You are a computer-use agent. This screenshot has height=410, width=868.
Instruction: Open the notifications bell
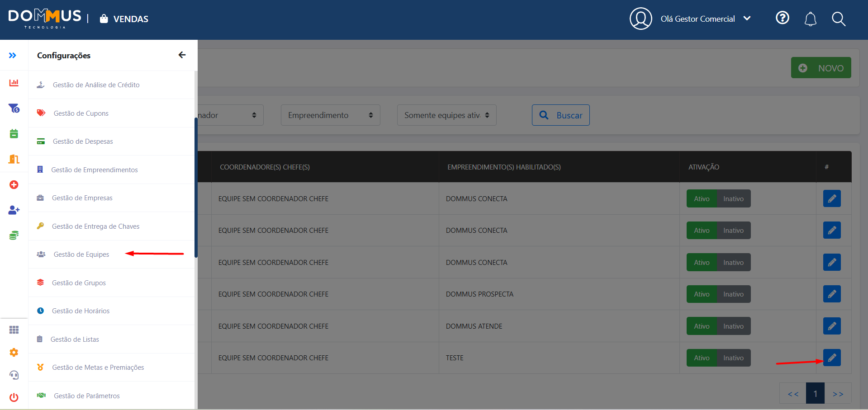(811, 19)
